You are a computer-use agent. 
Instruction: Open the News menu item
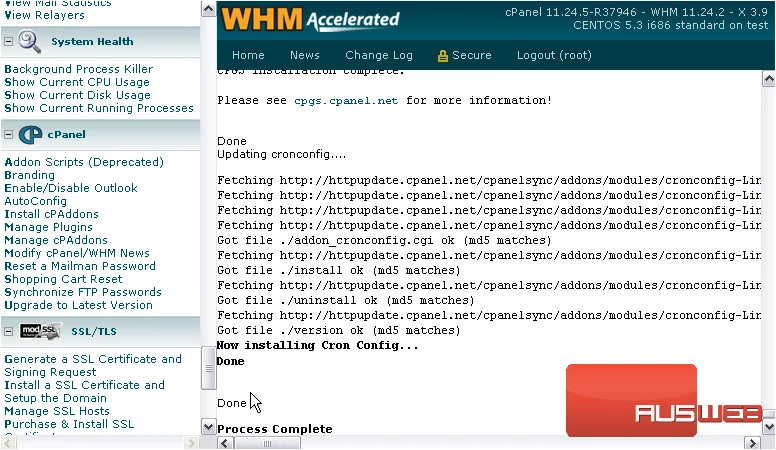[x=304, y=55]
